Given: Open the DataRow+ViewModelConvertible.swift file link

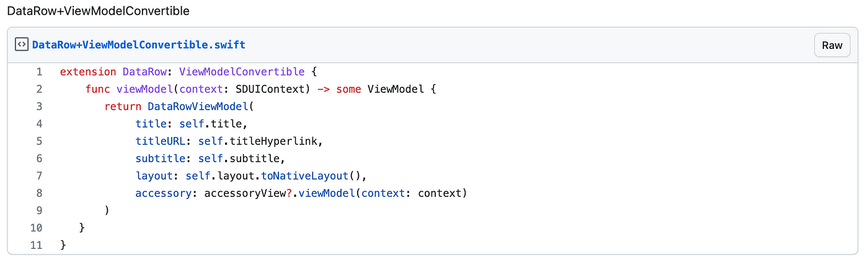Looking at the screenshot, I should [x=138, y=45].
